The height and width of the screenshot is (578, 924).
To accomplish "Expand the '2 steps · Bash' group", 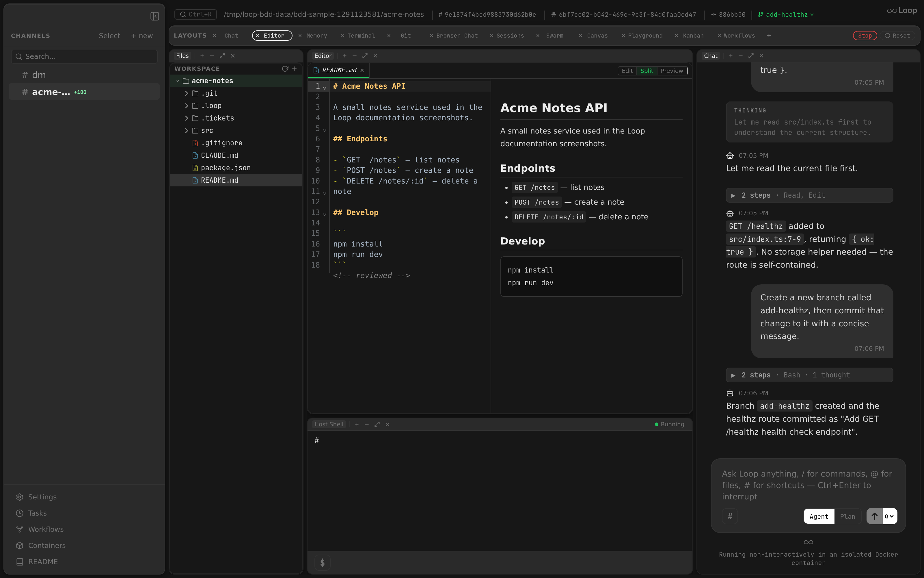I will tap(809, 375).
